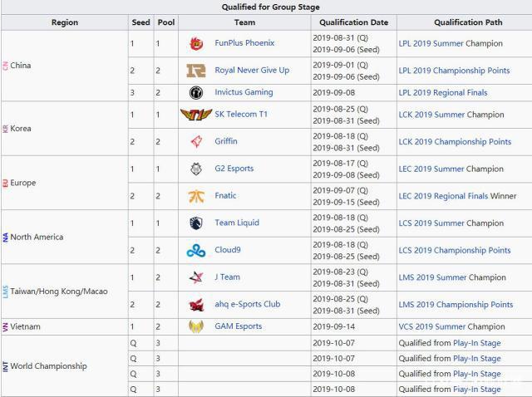
Task: Click the Griffin team logo
Action: point(196,142)
